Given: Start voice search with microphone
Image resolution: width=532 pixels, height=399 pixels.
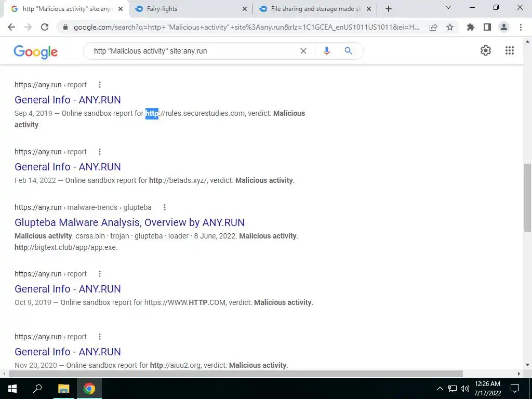Looking at the screenshot, I should point(327,51).
